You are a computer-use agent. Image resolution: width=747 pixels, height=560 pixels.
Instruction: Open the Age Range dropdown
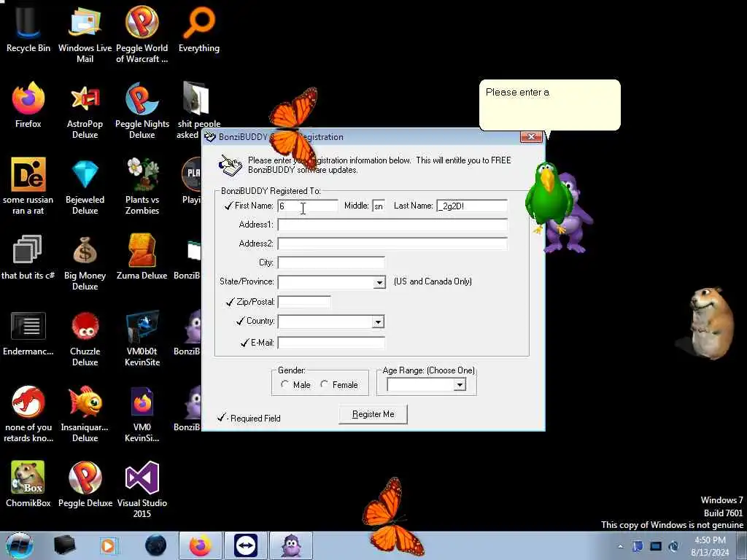click(460, 385)
